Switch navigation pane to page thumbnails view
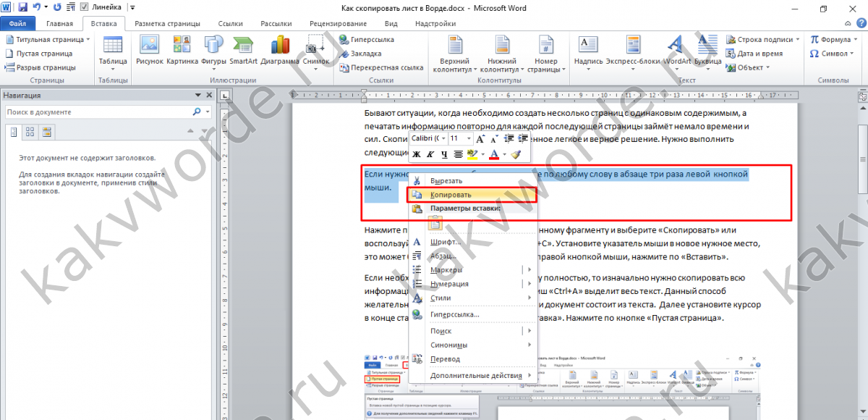The image size is (868, 420). click(30, 132)
